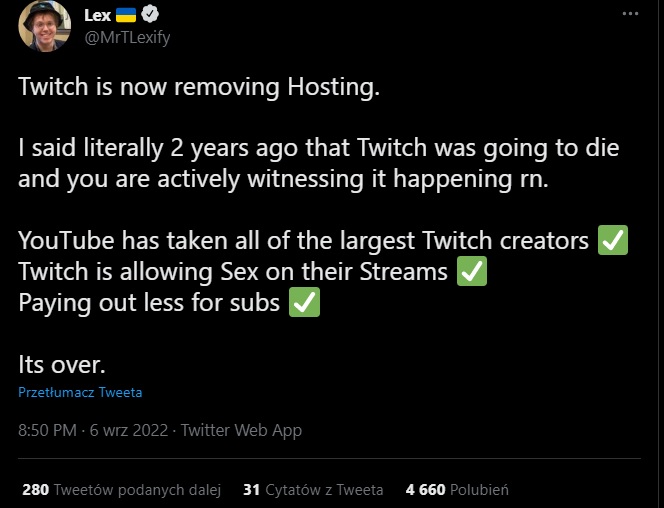Open the three-dot more options menu

tap(630, 14)
